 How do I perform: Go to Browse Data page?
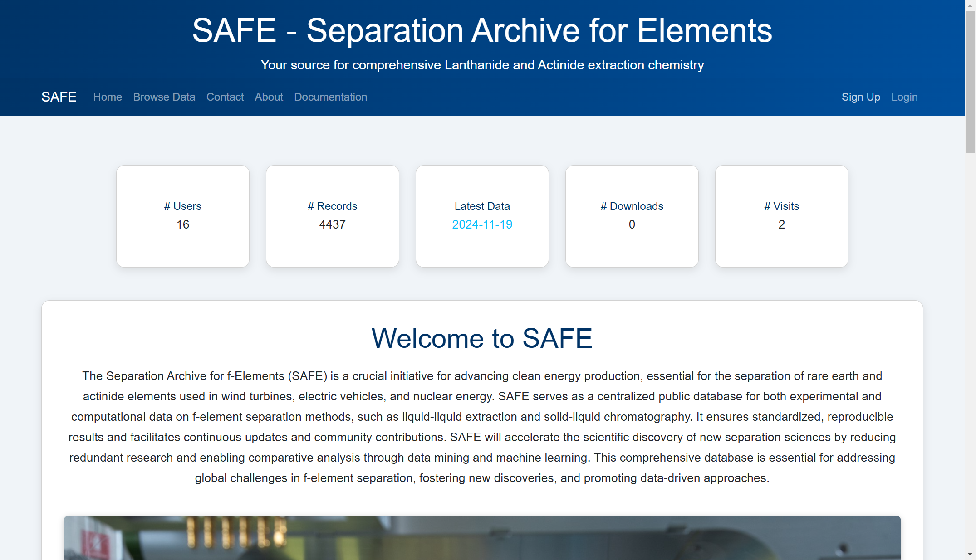164,97
